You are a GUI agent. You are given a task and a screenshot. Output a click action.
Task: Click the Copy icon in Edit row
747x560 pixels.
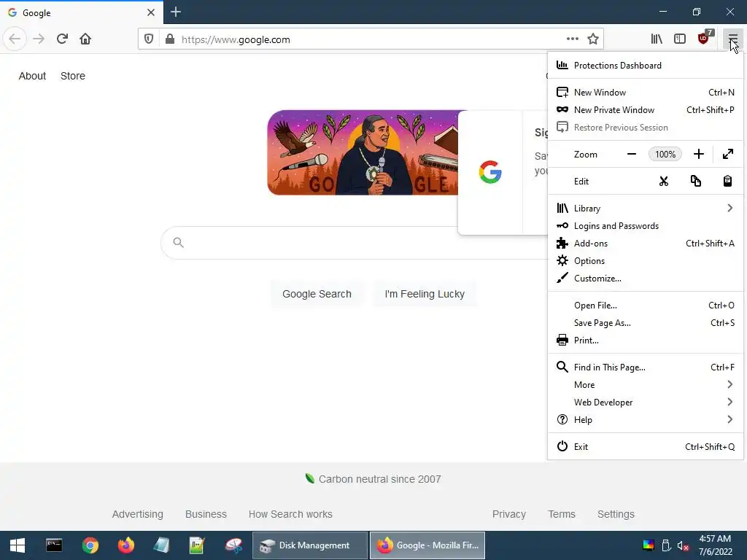coord(695,182)
